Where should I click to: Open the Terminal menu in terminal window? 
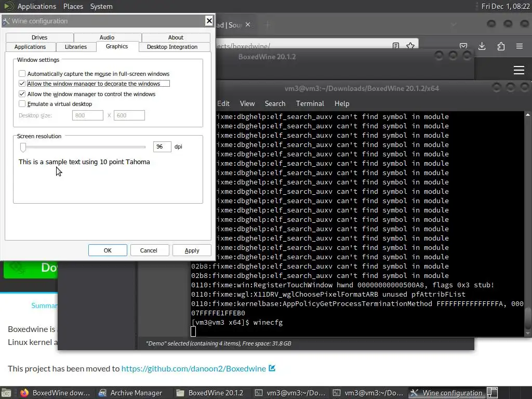click(310, 103)
